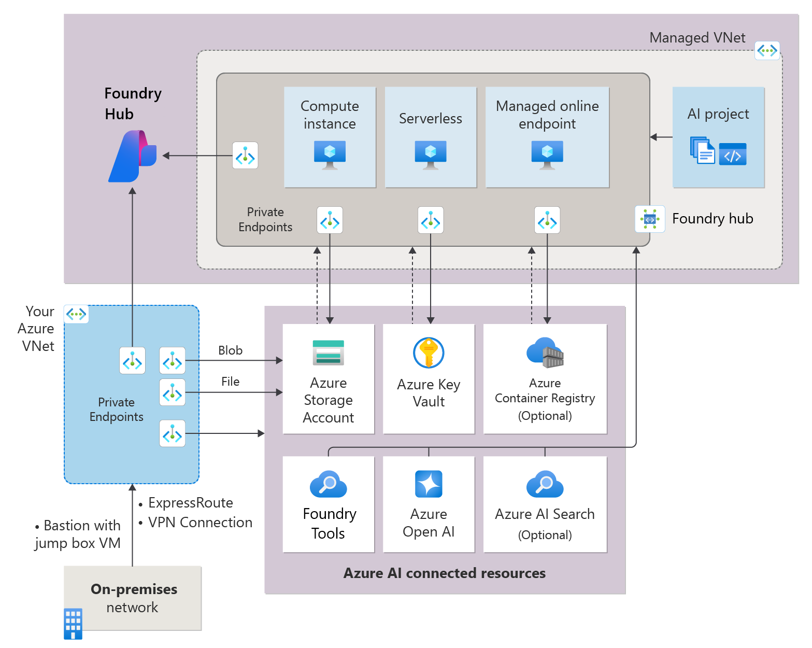The height and width of the screenshot is (648, 812).
Task: Click the Azure AI Search cloud icon
Action: pyautogui.click(x=545, y=484)
